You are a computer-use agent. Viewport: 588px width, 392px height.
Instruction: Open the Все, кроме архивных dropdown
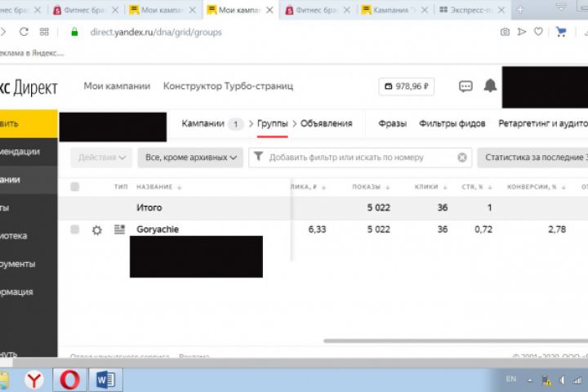click(x=190, y=158)
